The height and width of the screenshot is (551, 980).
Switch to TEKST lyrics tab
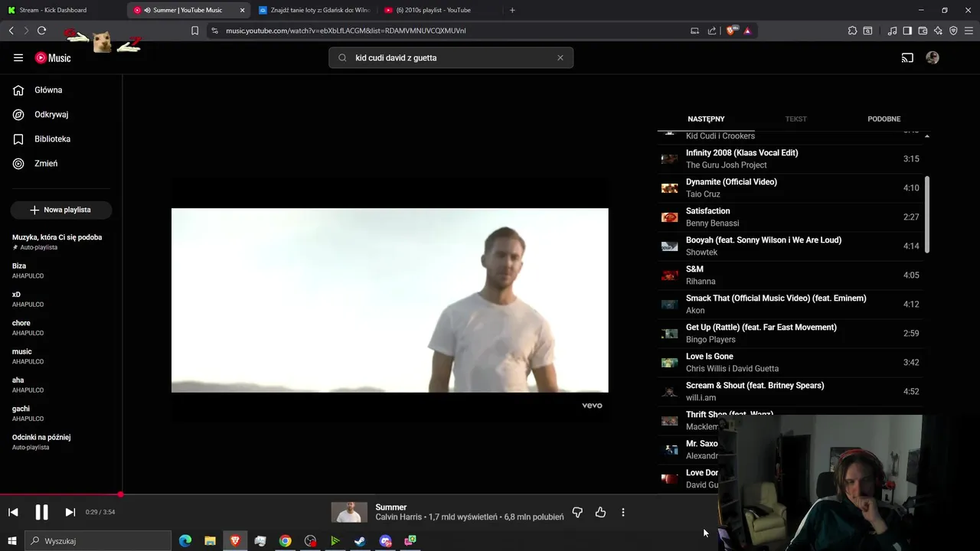pyautogui.click(x=796, y=119)
